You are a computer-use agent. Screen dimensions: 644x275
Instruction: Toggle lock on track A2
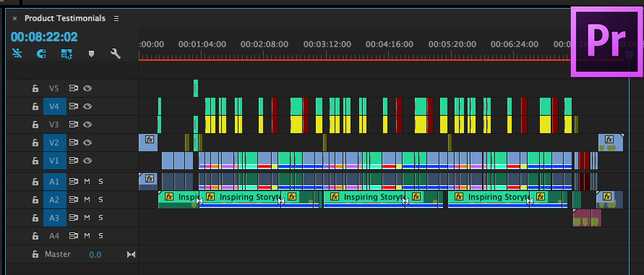click(x=35, y=200)
